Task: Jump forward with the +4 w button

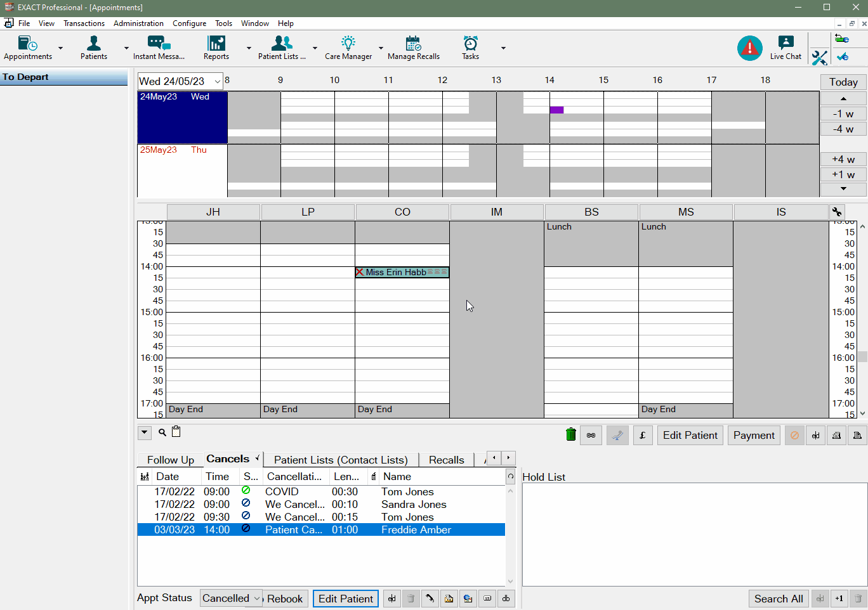Action: [843, 159]
